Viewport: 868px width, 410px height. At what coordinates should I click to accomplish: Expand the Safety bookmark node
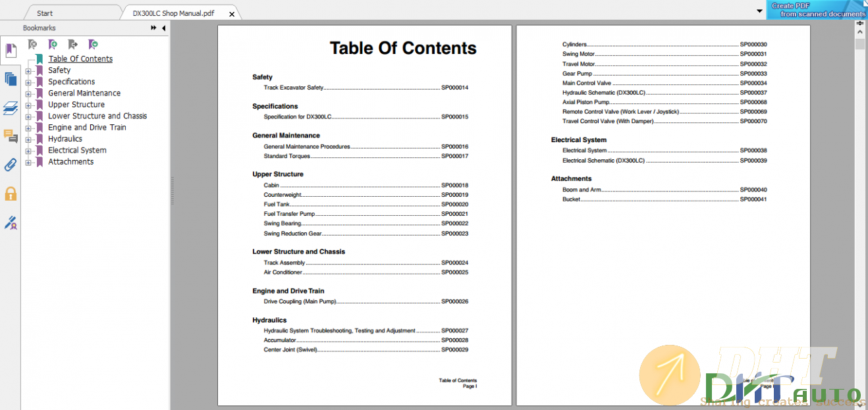click(x=28, y=70)
